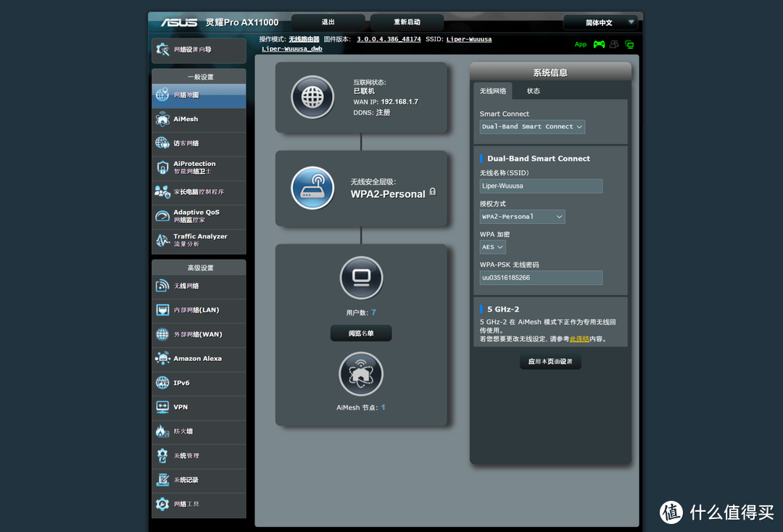This screenshot has width=783, height=532.
Task: Open the AES WPA 加密 dropdown
Action: (493, 247)
